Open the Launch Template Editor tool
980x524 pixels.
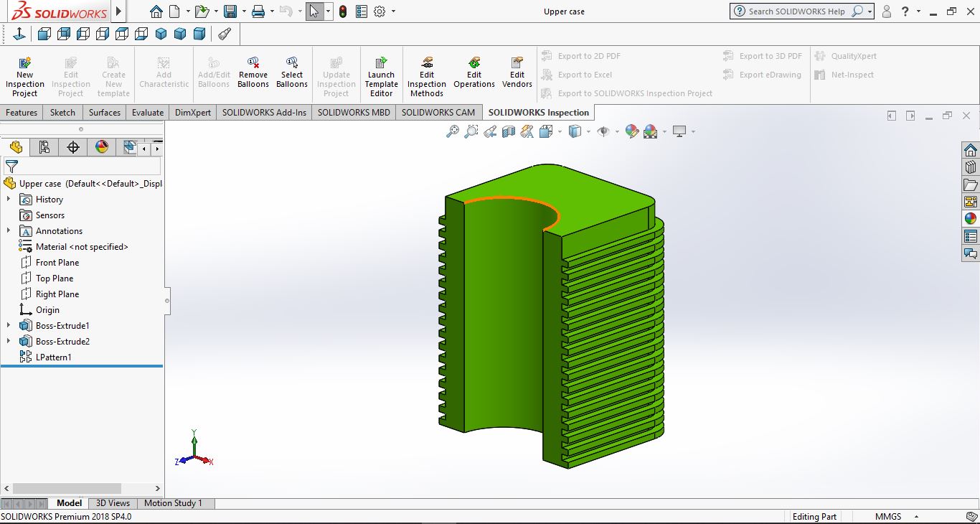coord(381,77)
